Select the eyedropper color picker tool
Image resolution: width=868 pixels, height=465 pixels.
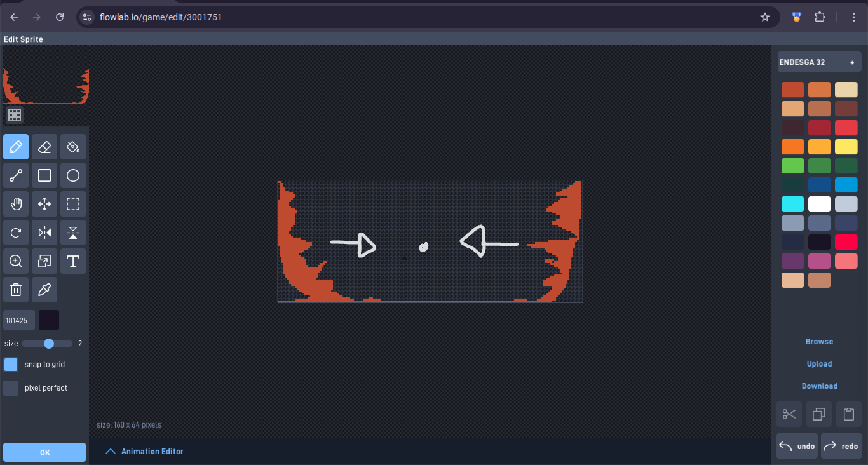pyautogui.click(x=44, y=290)
